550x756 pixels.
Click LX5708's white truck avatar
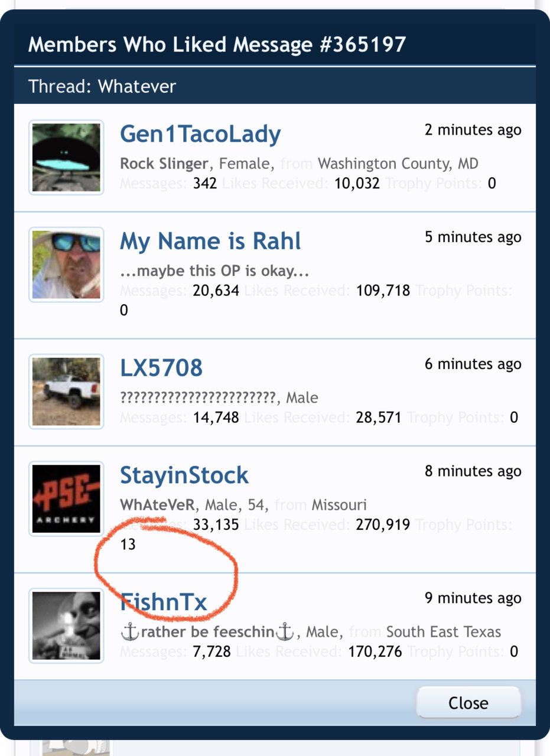point(66,392)
